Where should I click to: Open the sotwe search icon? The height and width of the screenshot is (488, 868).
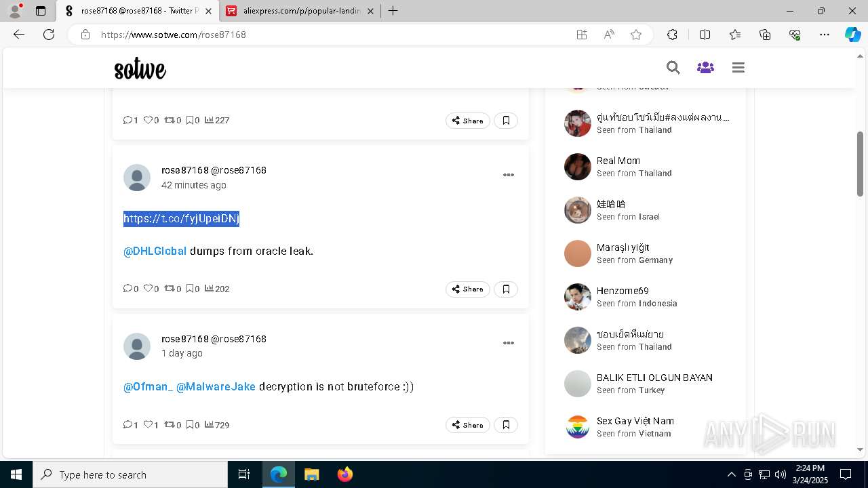(x=673, y=67)
